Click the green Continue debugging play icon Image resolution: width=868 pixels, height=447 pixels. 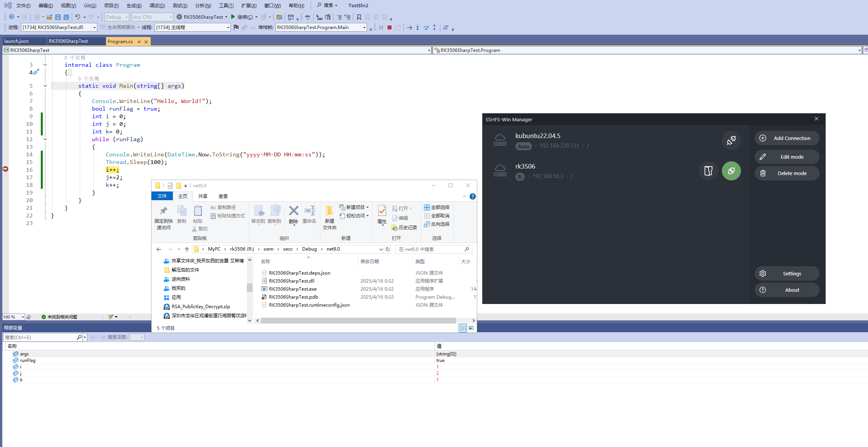[x=233, y=17]
